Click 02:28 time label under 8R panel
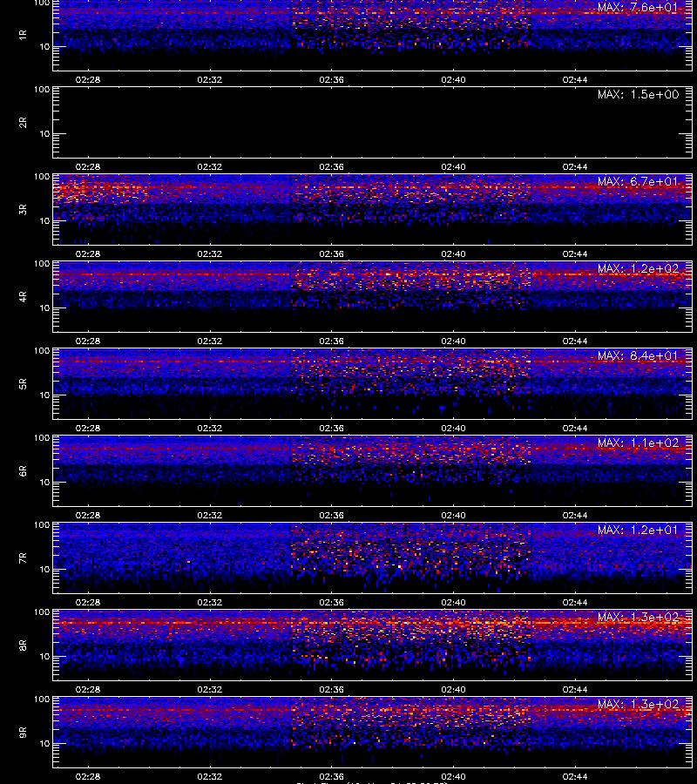Image resolution: width=697 pixels, height=784 pixels. click(x=87, y=690)
